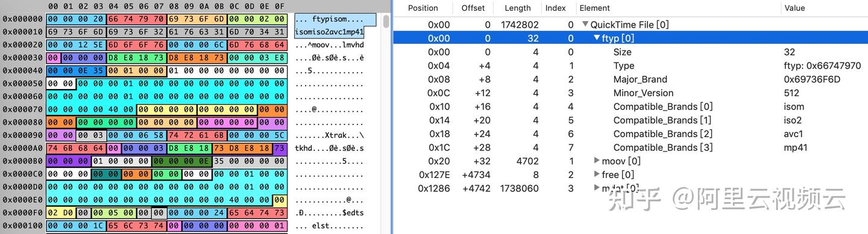Click the ASCII text '.......Xtrak...\'
The height and width of the screenshot is (234, 868).
tap(330, 135)
